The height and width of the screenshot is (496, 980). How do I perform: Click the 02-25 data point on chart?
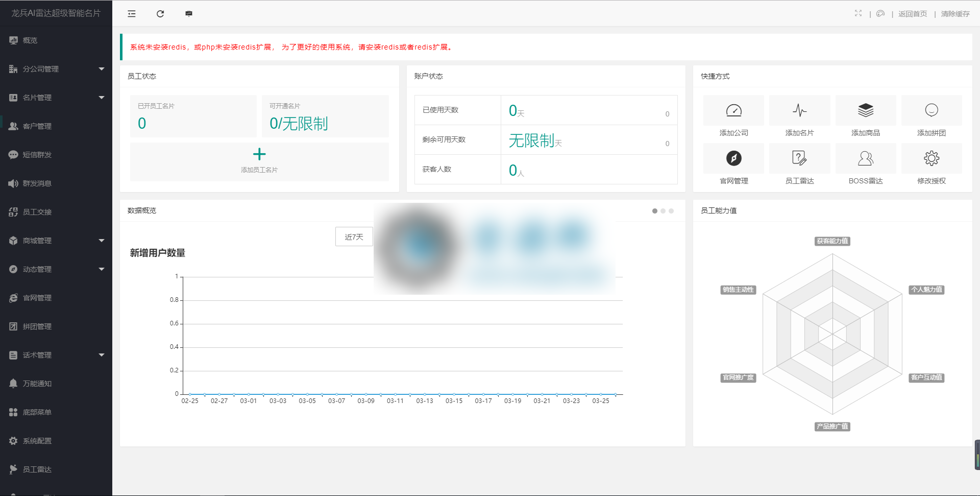[x=190, y=394]
